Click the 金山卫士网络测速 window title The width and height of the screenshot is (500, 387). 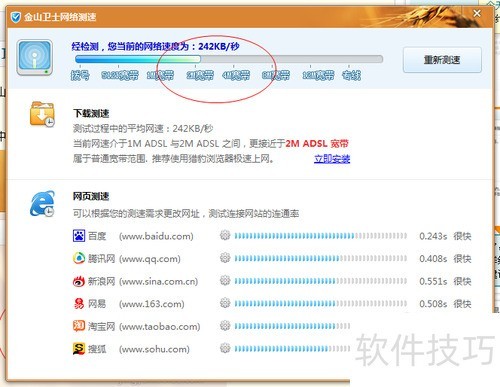[x=60, y=17]
